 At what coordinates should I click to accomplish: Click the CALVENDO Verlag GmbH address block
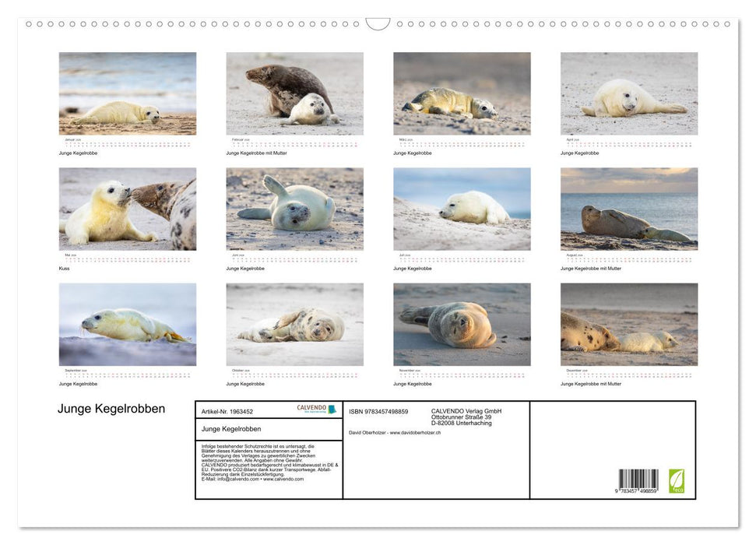pyautogui.click(x=467, y=417)
